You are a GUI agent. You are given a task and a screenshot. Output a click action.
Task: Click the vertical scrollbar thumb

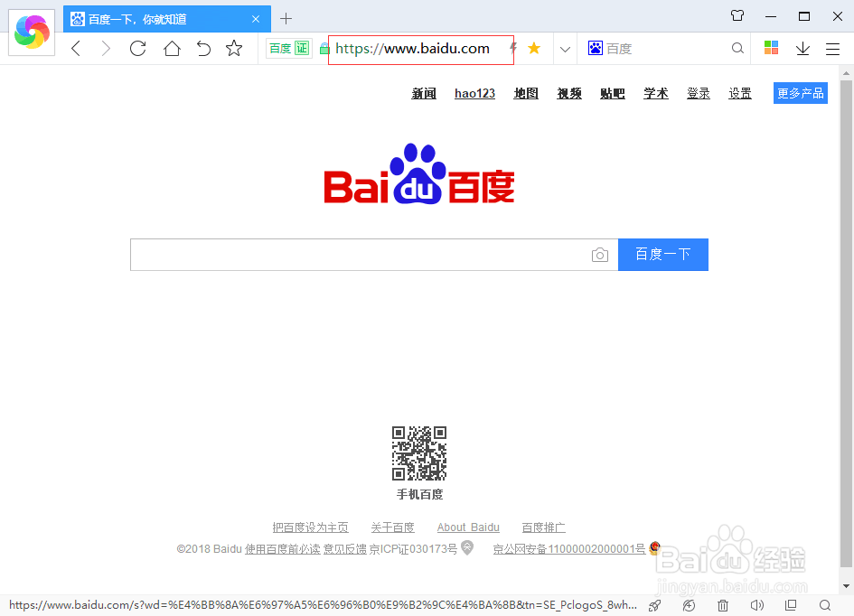coord(846,323)
